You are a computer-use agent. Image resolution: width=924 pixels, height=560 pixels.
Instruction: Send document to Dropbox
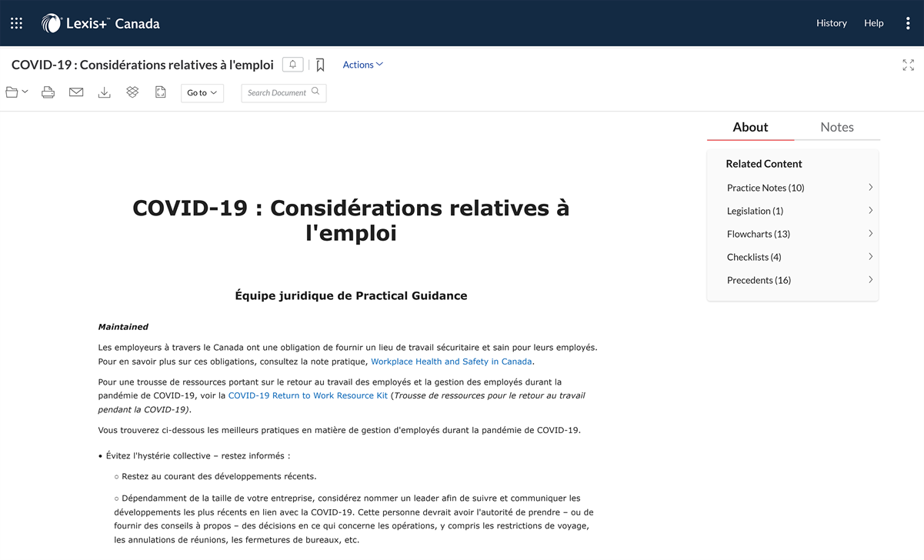[x=132, y=92]
